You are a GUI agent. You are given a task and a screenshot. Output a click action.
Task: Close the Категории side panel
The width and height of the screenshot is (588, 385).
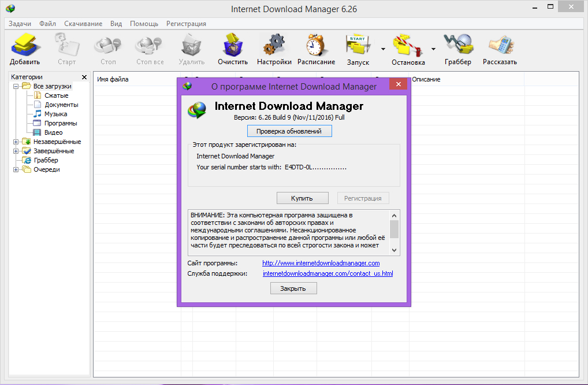click(84, 77)
